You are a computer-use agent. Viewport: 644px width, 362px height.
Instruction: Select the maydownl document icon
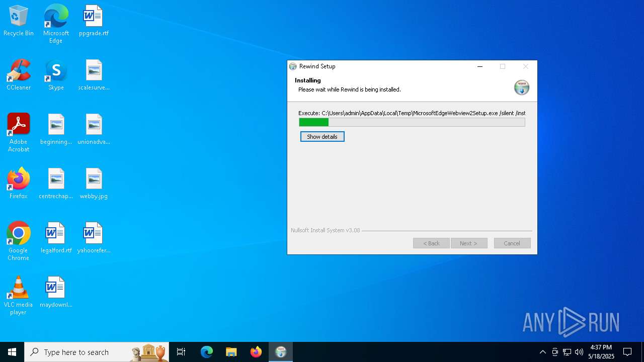pyautogui.click(x=56, y=293)
